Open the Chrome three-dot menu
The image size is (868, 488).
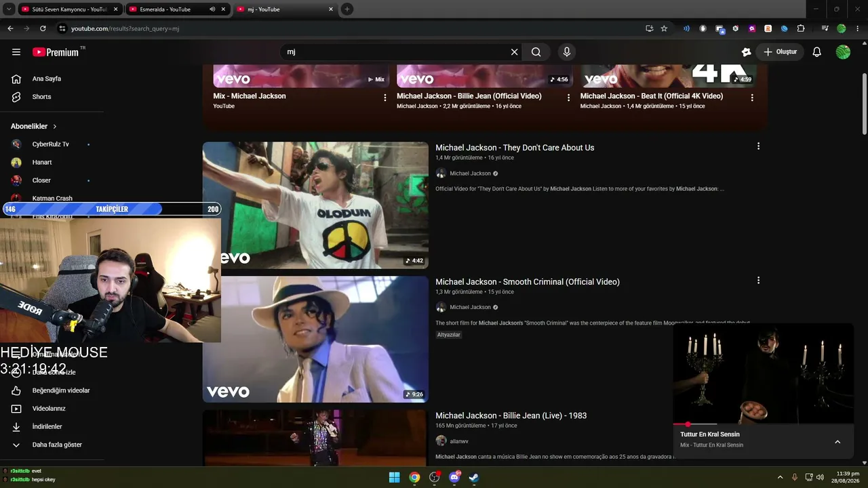857,28
